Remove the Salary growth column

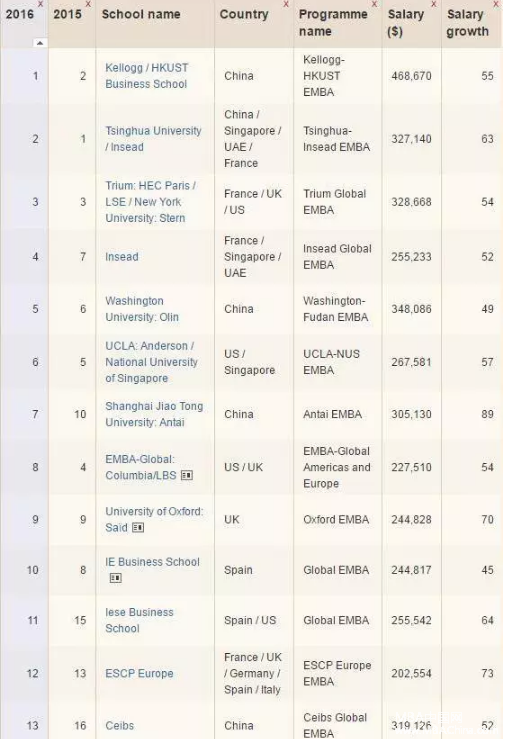click(495, 4)
